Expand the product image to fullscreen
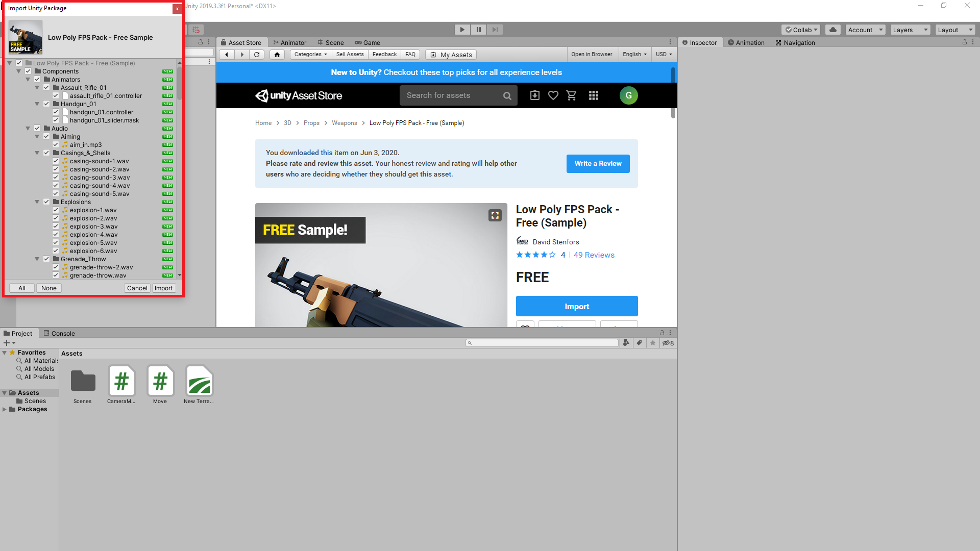Image resolution: width=980 pixels, height=551 pixels. (x=495, y=215)
